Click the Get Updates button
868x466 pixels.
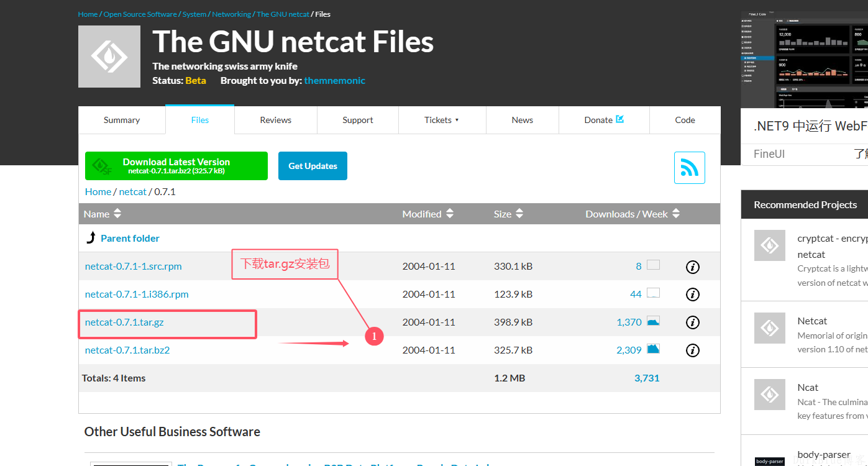pyautogui.click(x=313, y=166)
